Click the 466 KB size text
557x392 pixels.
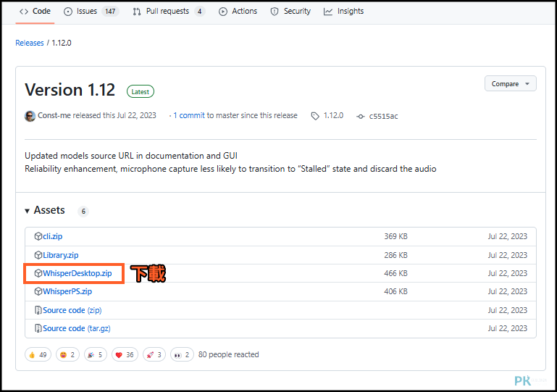point(395,273)
